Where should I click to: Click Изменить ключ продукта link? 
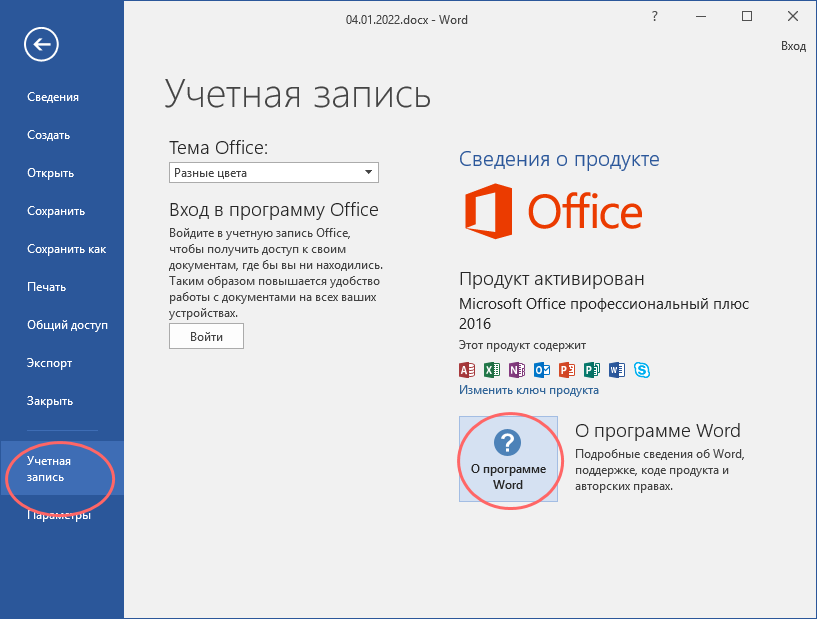528,390
